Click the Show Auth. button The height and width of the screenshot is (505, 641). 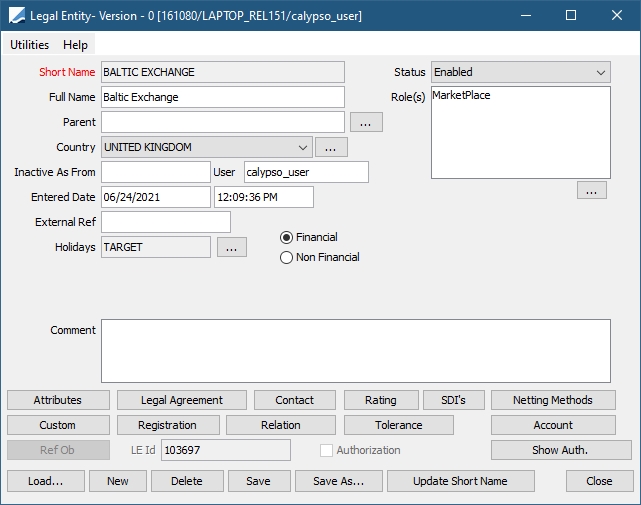pyautogui.click(x=561, y=450)
